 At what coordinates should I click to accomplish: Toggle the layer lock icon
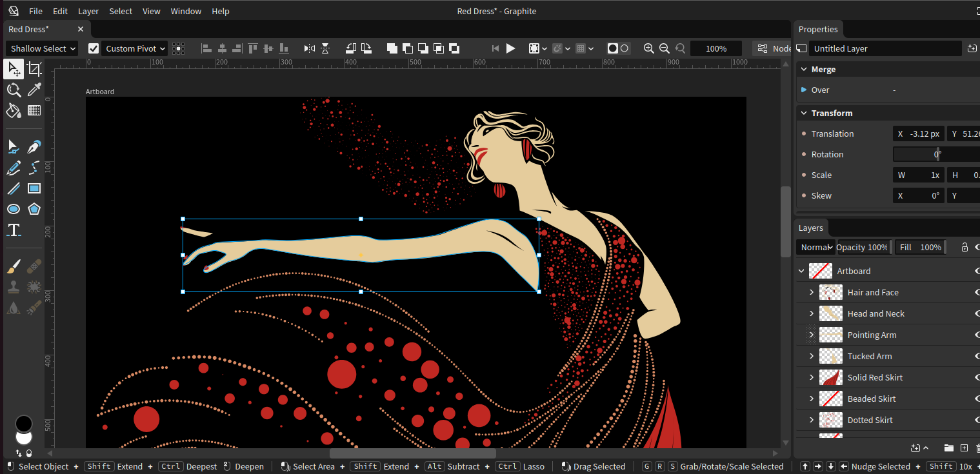[965, 247]
